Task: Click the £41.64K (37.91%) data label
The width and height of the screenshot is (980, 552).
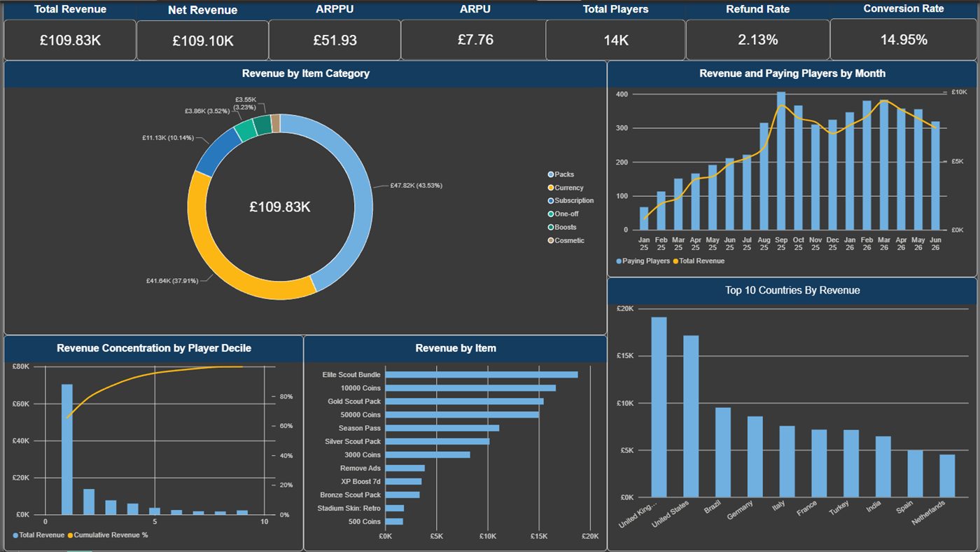Action: click(172, 281)
